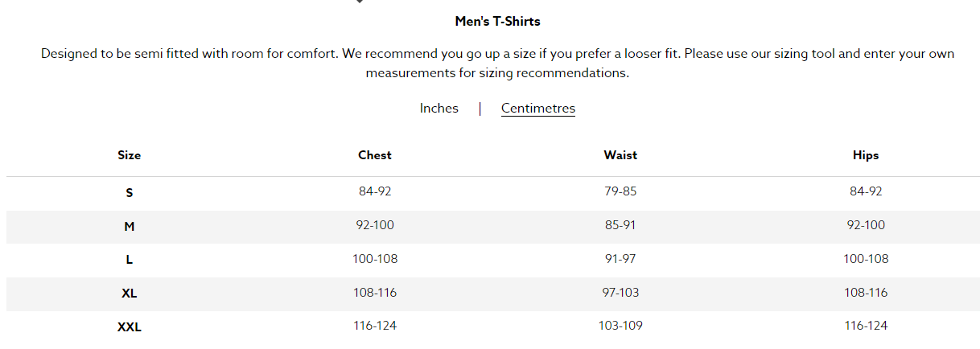Select the S size row label

(x=129, y=193)
